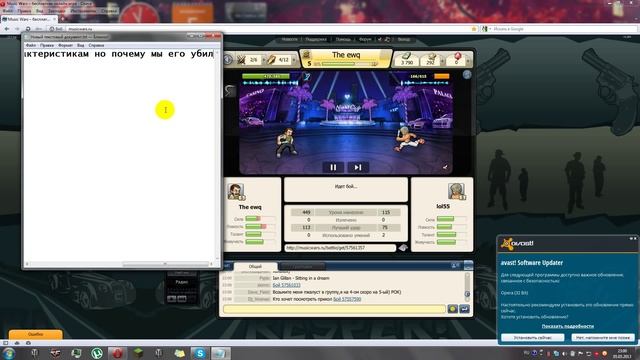Click the bookmark star in address bar
This screenshot has height=360, width=640.
pyautogui.click(x=473, y=29)
